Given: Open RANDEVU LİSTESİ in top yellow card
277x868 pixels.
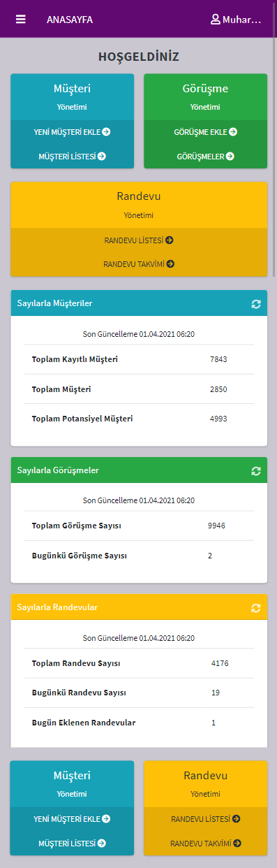Looking at the screenshot, I should 139,240.
